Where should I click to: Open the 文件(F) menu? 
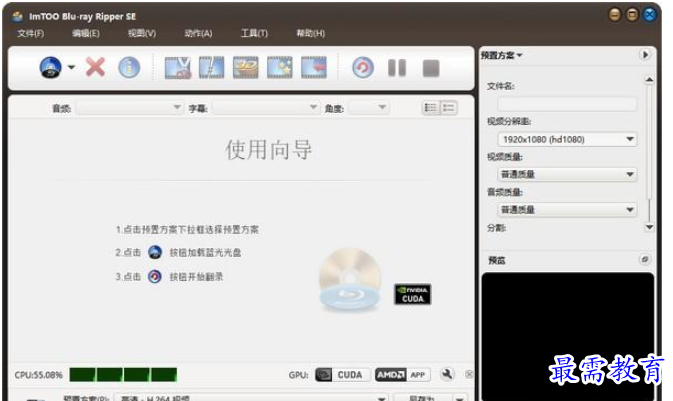[30, 33]
